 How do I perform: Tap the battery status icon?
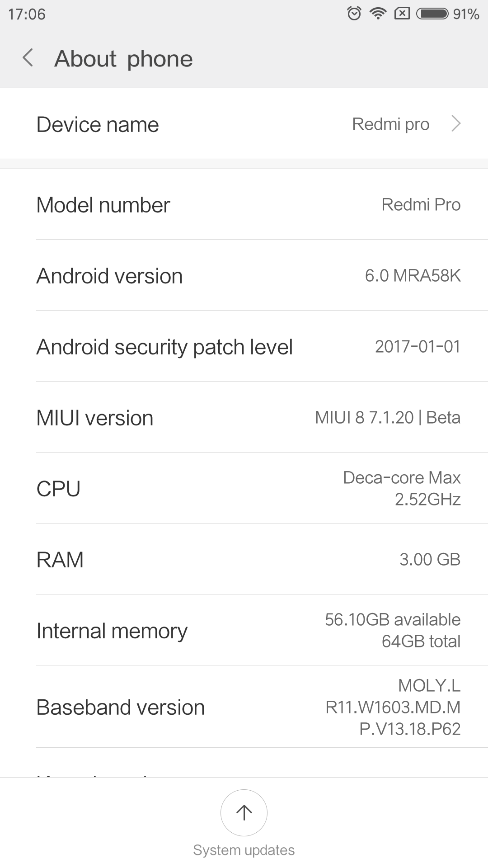tap(432, 14)
